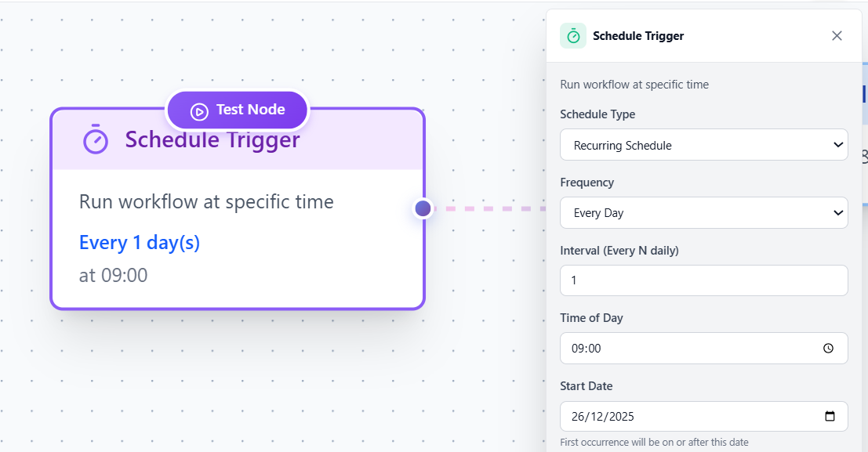Click the blue "Every 1 day(s)" text
Viewport: 868px width, 452px height.
click(140, 243)
